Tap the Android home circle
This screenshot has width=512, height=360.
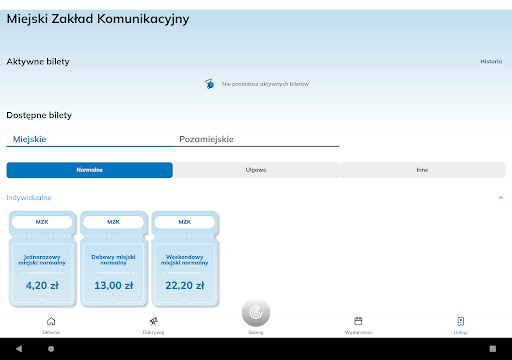pos(51,349)
